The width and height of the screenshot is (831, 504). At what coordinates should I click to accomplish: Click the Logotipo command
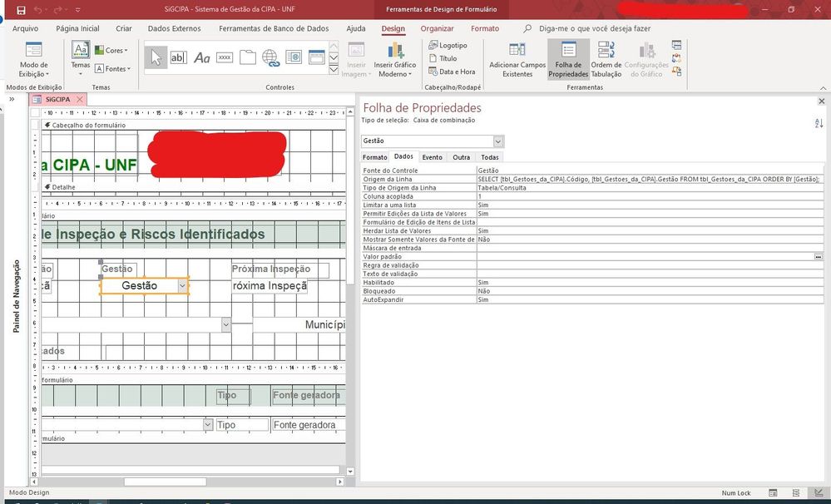click(448, 45)
